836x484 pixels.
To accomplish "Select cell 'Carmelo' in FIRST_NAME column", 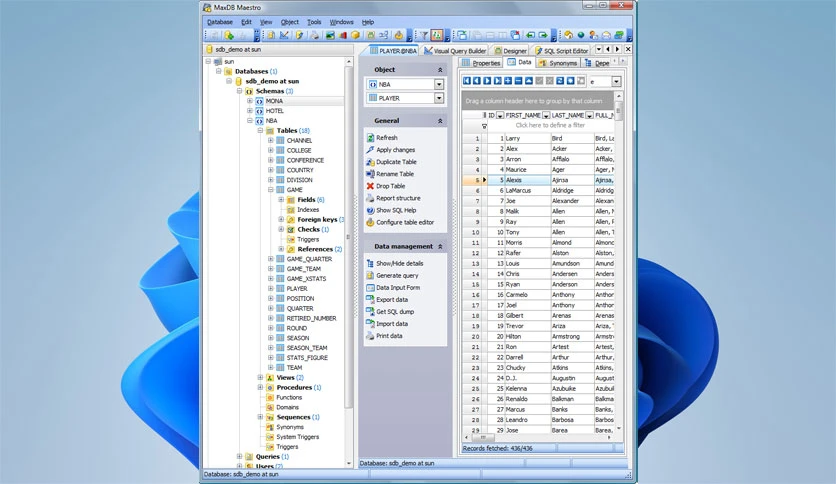I will click(527, 295).
